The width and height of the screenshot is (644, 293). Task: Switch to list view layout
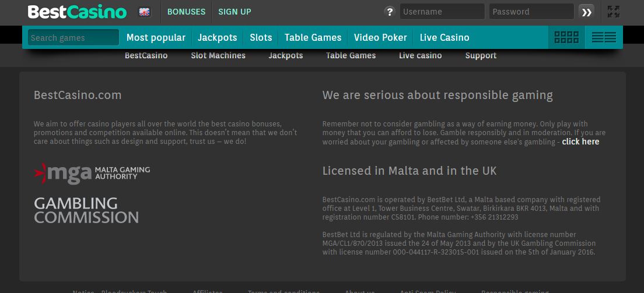click(x=604, y=37)
